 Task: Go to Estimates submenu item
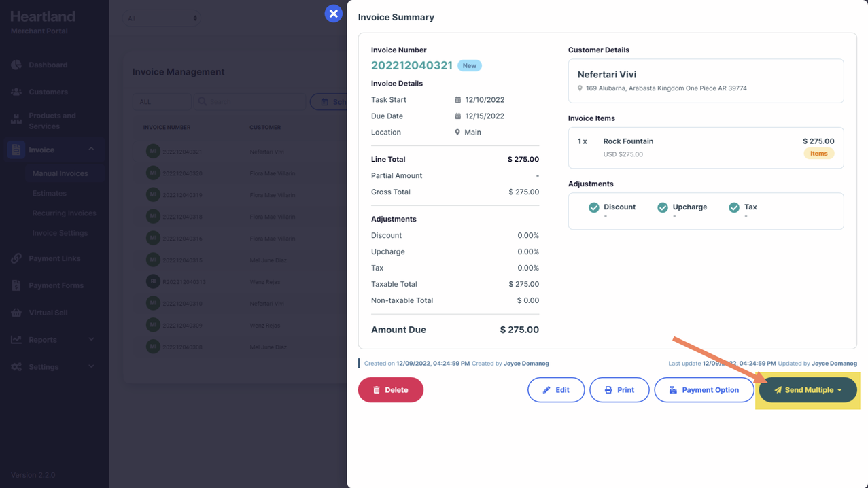49,193
